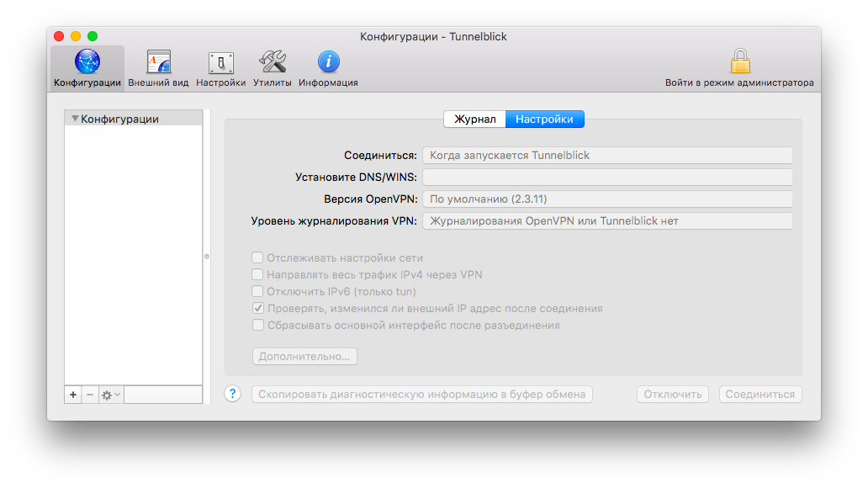This screenshot has height=488, width=868.
Task: Open the Соединиться dropdown
Action: 607,155
